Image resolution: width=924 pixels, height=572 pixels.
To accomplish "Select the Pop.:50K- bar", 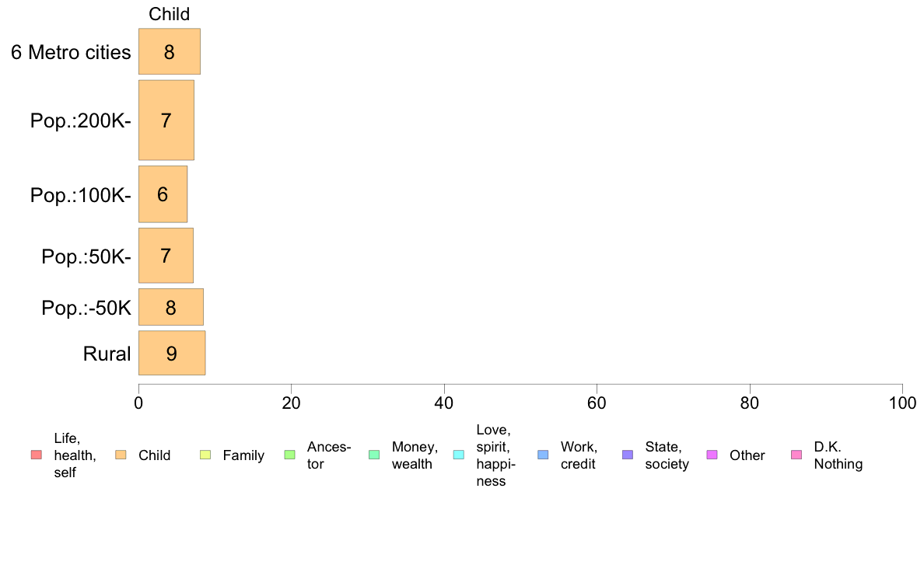I will (x=166, y=256).
